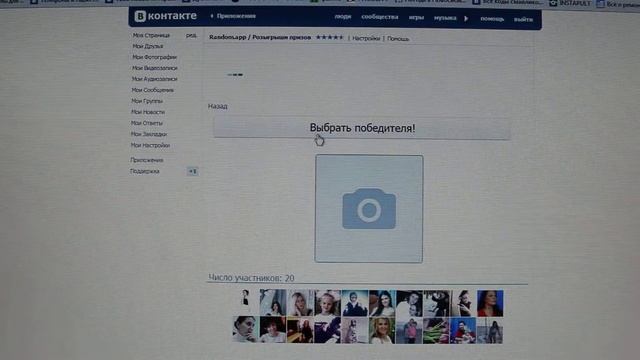640x360 pixels.
Task: Click the Назад link
Action: [218, 106]
